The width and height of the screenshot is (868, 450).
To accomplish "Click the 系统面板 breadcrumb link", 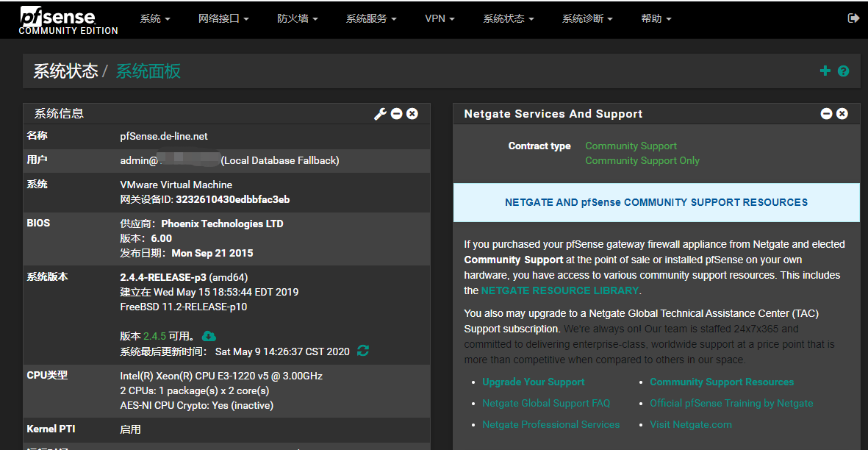I will (x=148, y=71).
